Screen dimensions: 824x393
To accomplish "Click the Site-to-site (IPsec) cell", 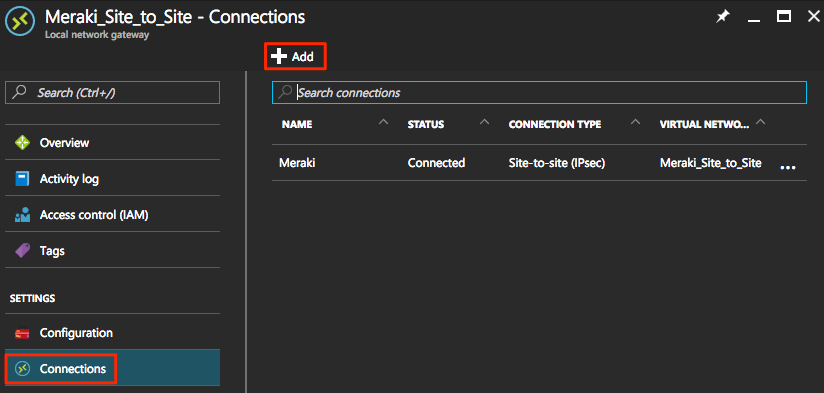I will click(557, 163).
